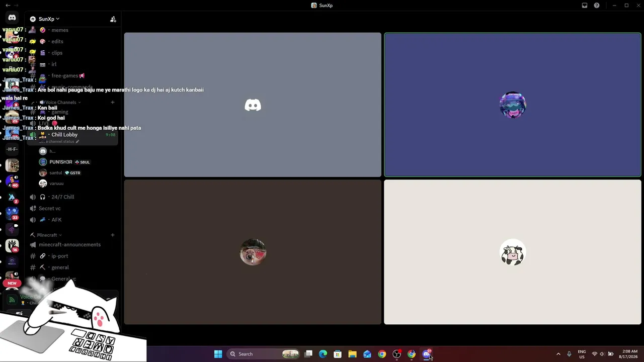This screenshot has height=362, width=644.
Task: Open the memes channel
Action: (60, 30)
